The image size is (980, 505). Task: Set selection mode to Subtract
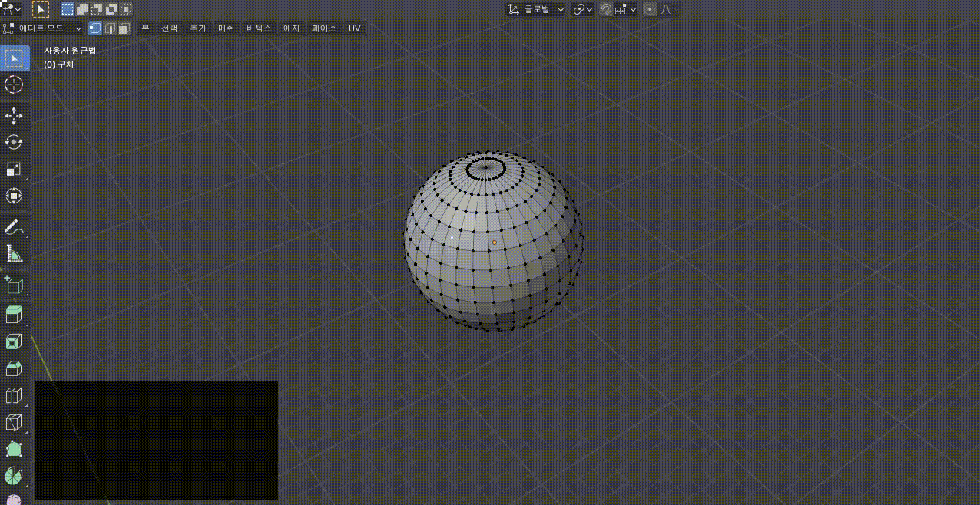(x=97, y=9)
